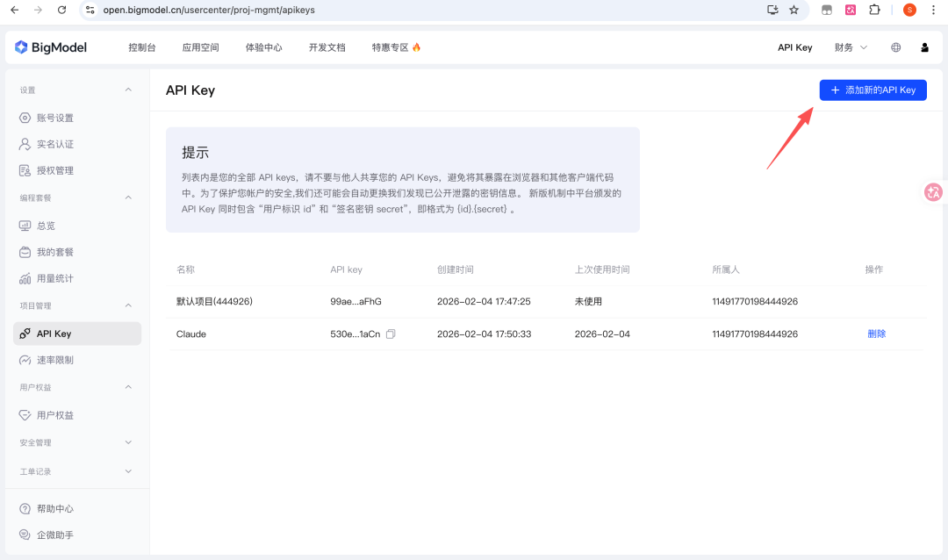948x560 pixels.
Task: Click the 总览 monitor icon
Action: pos(25,226)
